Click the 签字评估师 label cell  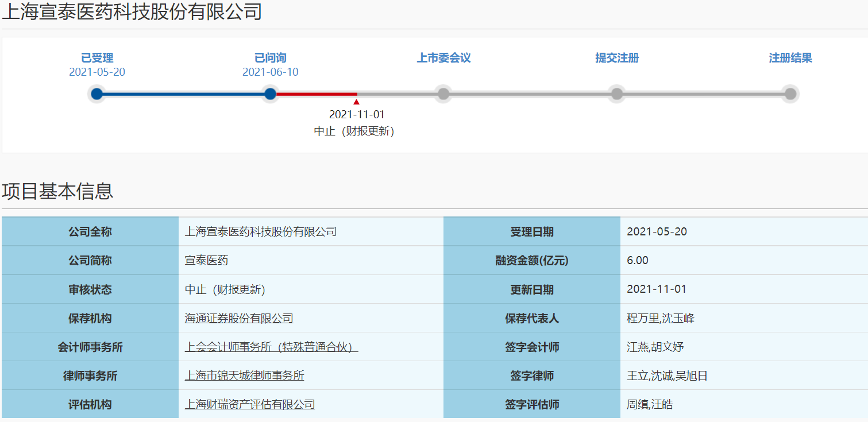[x=532, y=404]
